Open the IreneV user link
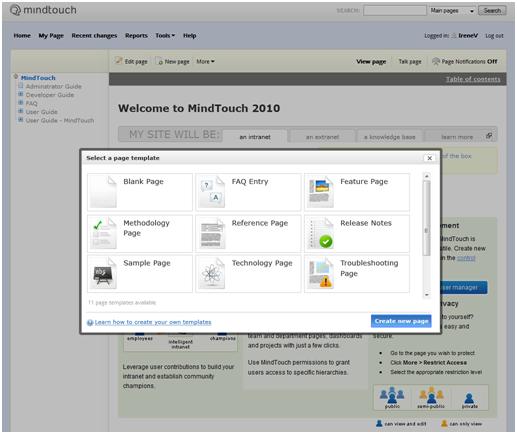This screenshot has height=434, width=517. pyautogui.click(x=468, y=36)
